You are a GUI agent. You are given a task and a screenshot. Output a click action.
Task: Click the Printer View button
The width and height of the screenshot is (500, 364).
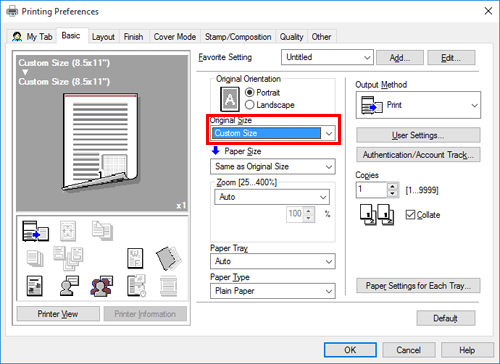[58, 314]
